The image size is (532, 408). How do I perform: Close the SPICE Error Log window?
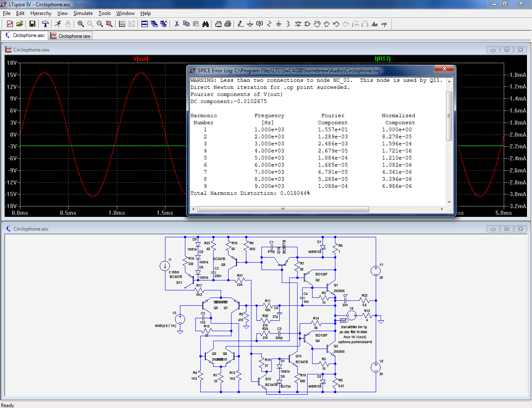click(x=444, y=69)
